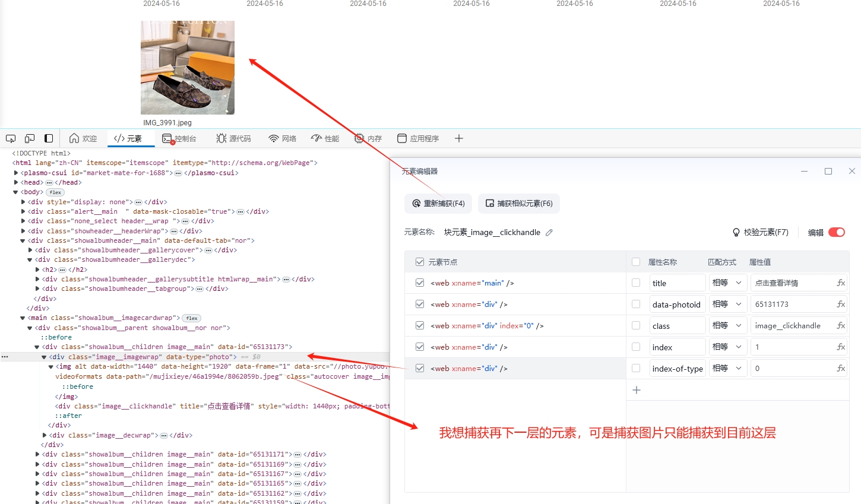Click the 捕获相似元素(F6) button

point(518,204)
